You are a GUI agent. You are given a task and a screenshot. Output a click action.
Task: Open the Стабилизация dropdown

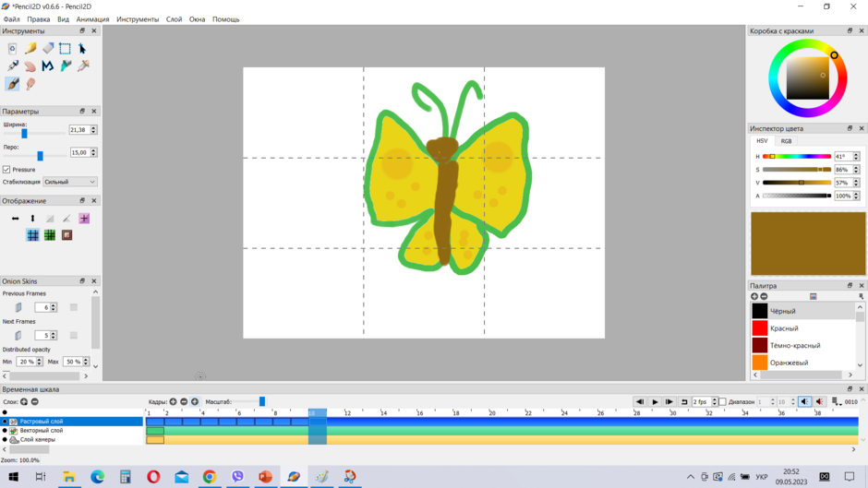pyautogui.click(x=70, y=182)
